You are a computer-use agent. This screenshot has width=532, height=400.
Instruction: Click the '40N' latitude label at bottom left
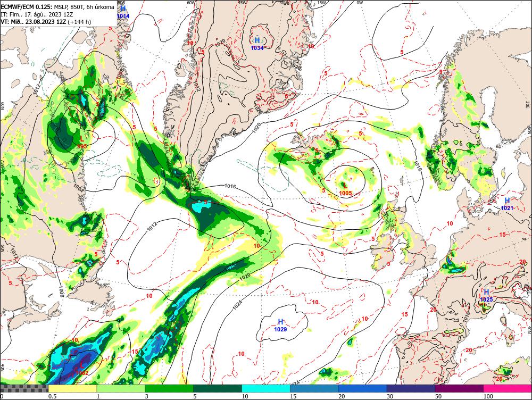2,368
